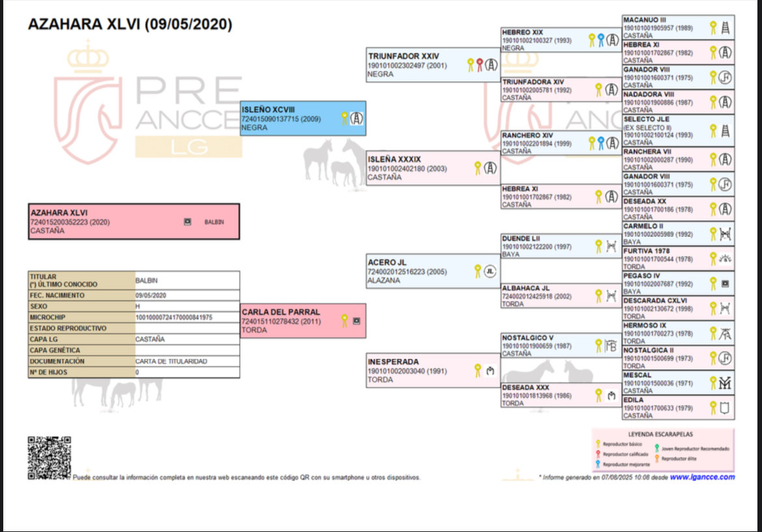Select the INESPERADA pedigree box
The width and height of the screenshot is (762, 532).
(x=433, y=371)
